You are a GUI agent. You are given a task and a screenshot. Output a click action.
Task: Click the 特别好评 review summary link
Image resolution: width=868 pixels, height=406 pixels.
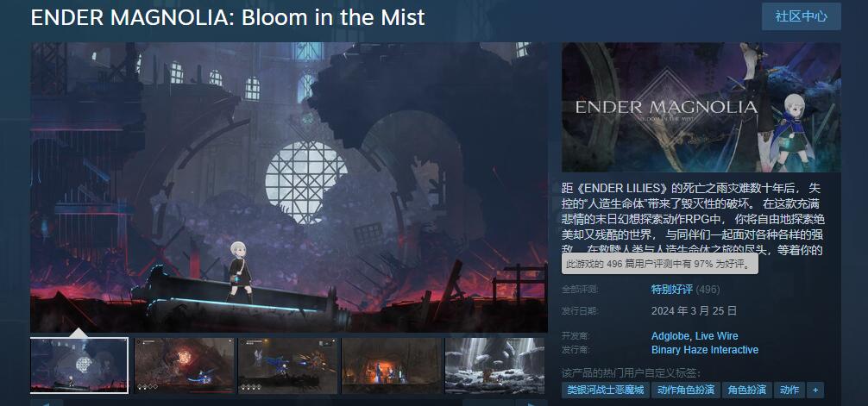point(672,290)
